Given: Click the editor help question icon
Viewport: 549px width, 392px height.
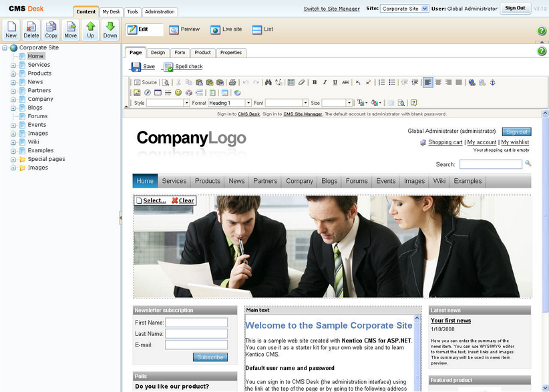Looking at the screenshot, I should [414, 103].
